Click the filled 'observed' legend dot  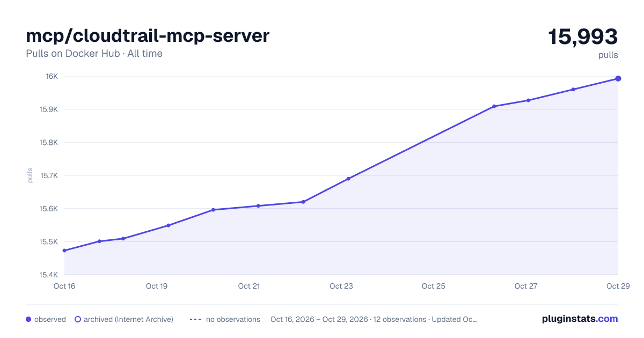pos(28,319)
